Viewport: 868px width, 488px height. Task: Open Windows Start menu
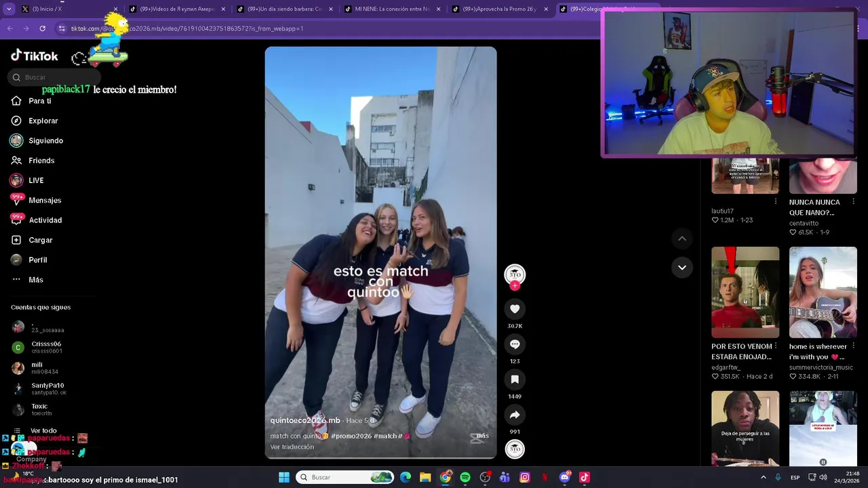pyautogui.click(x=283, y=477)
